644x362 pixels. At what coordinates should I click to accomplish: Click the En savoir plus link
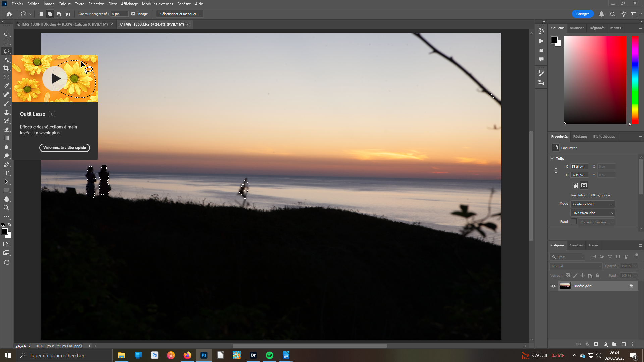click(x=46, y=133)
